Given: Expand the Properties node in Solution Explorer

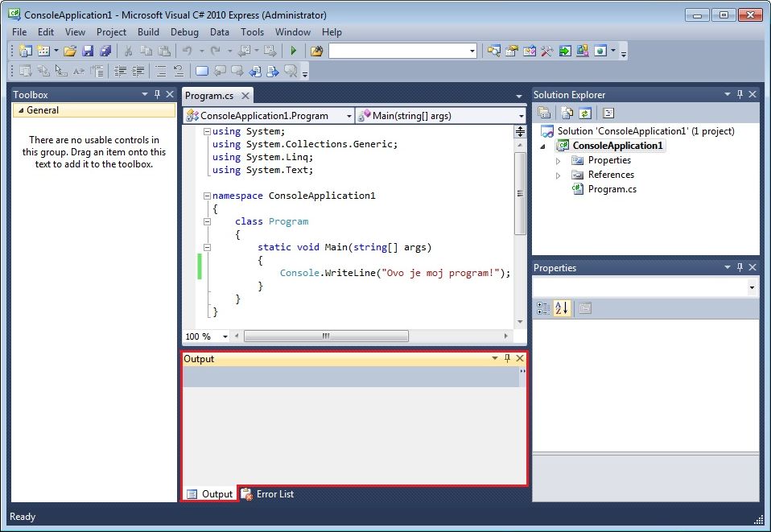Looking at the screenshot, I should [x=558, y=161].
